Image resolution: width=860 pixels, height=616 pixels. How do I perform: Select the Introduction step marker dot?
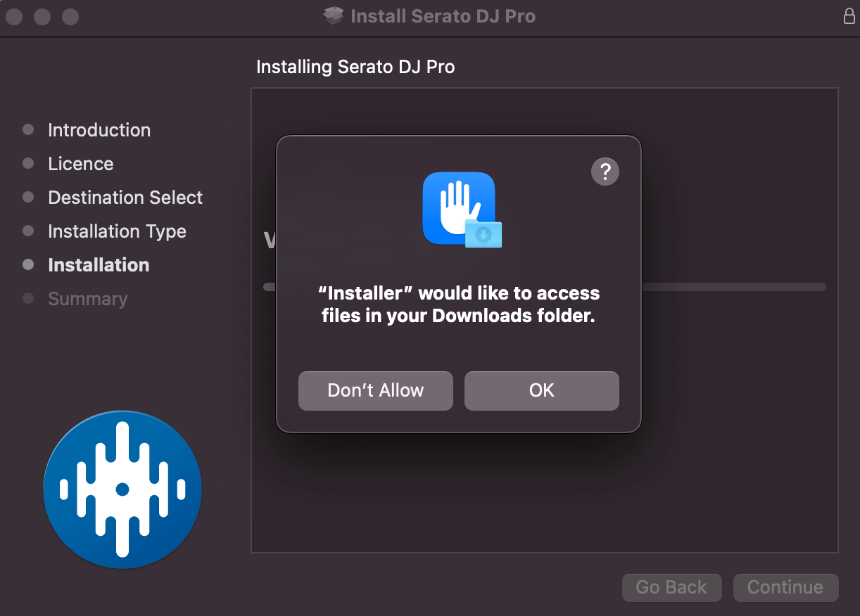pyautogui.click(x=28, y=129)
